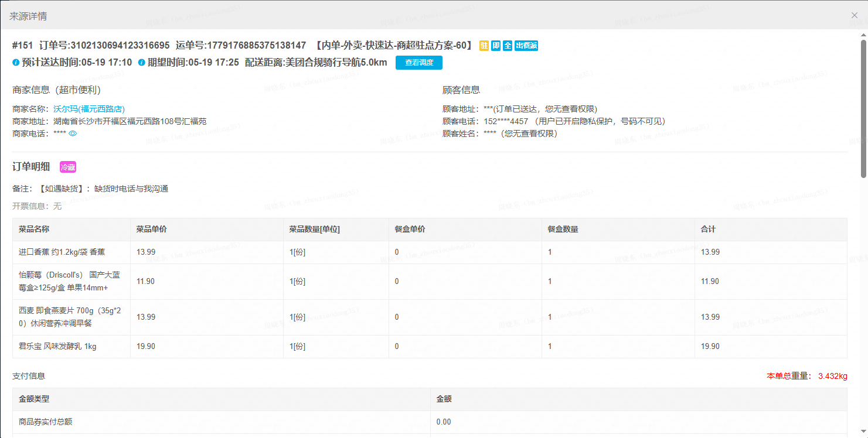The image size is (868, 438).
Task: Open merchant link 沃尔玛(福元西路店)
Action: click(89, 109)
